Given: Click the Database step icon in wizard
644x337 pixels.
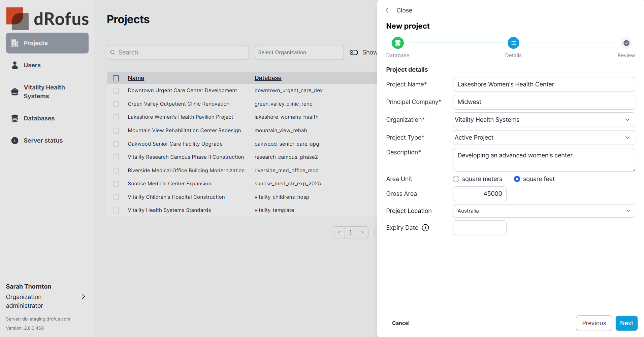Looking at the screenshot, I should click(x=397, y=43).
